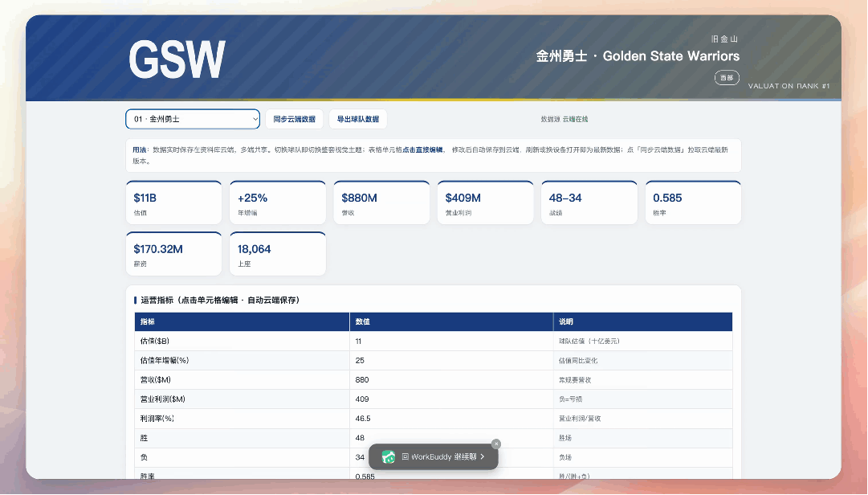The image size is (868, 495).
Task: Click the 胜 row label
Action: pyautogui.click(x=242, y=438)
